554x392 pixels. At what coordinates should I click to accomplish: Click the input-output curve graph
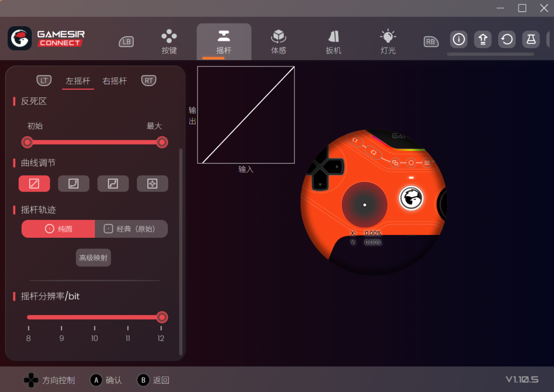pos(246,115)
